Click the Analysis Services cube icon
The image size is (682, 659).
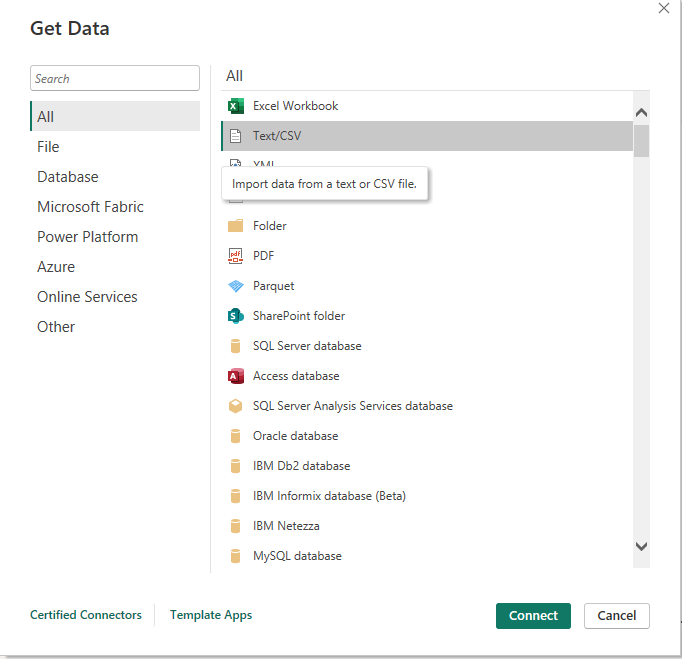(235, 406)
